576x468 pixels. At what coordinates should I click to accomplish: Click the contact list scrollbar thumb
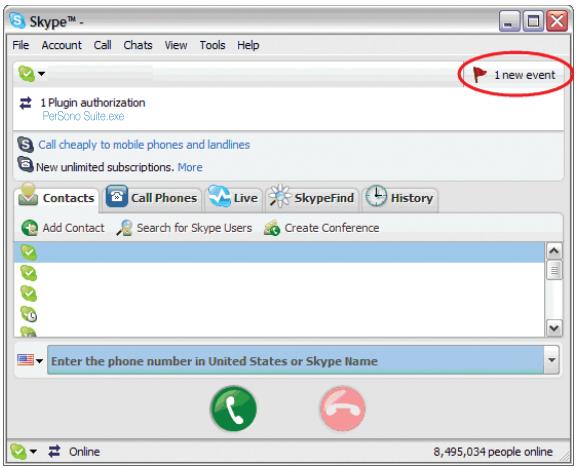tap(554, 270)
